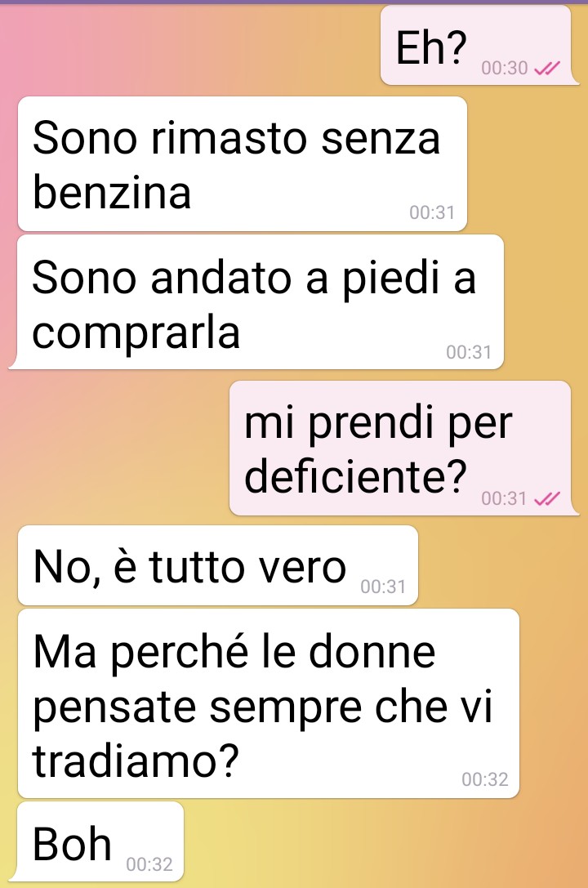The height and width of the screenshot is (888, 588).
Task: Click the 00:31 timestamp next to 'deficiente?'
Action: 504,498
